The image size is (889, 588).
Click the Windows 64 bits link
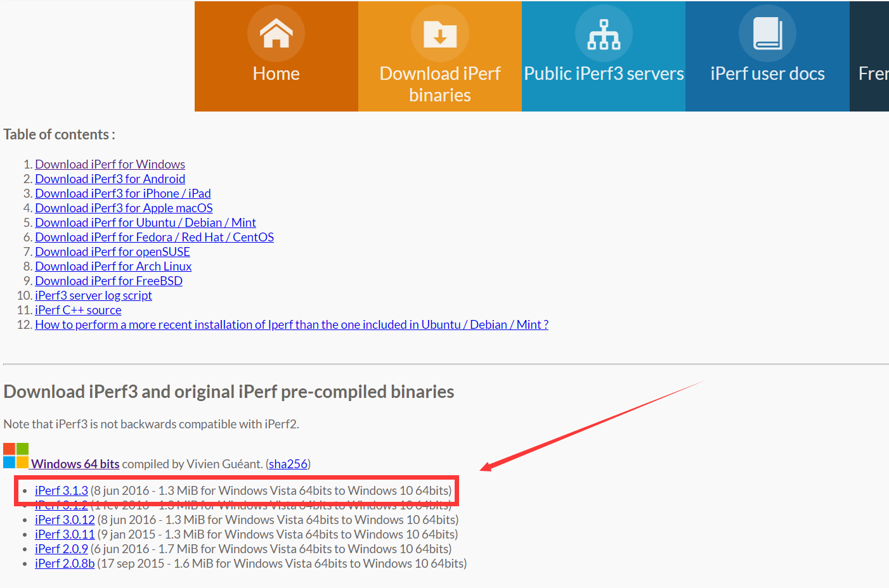coord(75,464)
